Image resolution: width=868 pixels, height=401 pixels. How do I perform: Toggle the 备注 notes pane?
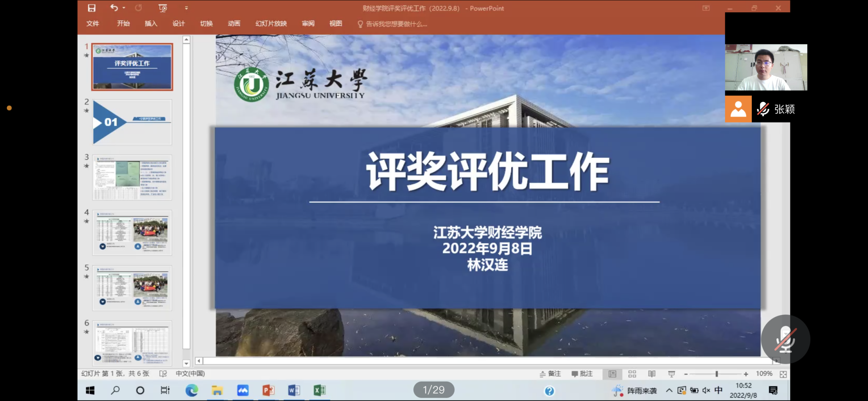coord(550,374)
